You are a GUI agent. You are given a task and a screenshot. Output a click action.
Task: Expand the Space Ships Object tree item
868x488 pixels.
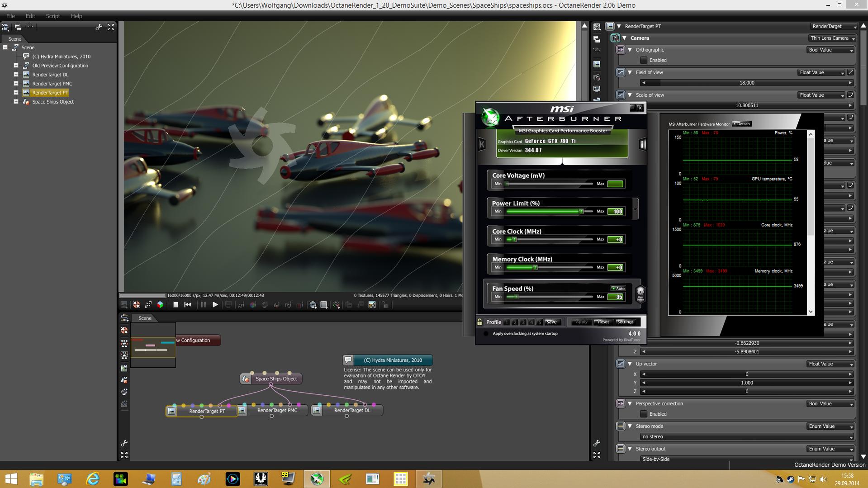tap(16, 102)
